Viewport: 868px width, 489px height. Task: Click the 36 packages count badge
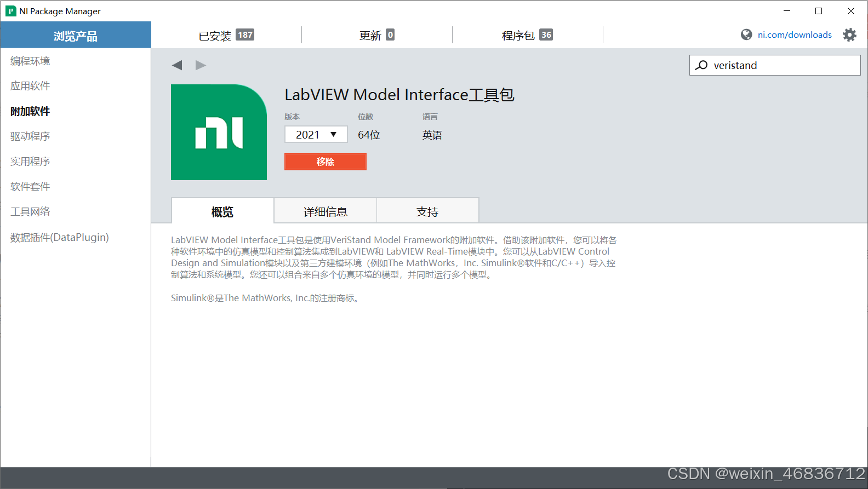pyautogui.click(x=546, y=34)
